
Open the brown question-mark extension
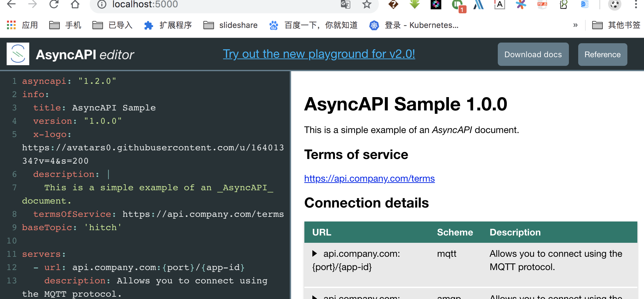(393, 4)
